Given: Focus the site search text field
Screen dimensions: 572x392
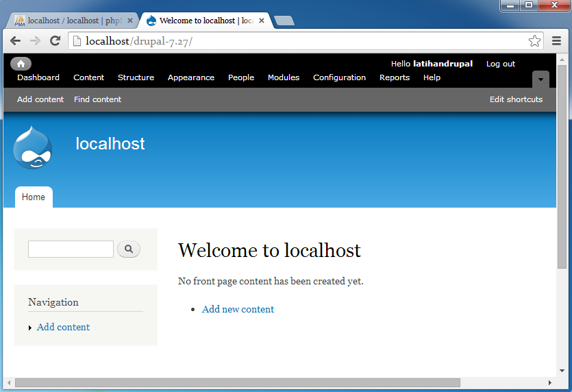Looking at the screenshot, I should [71, 249].
